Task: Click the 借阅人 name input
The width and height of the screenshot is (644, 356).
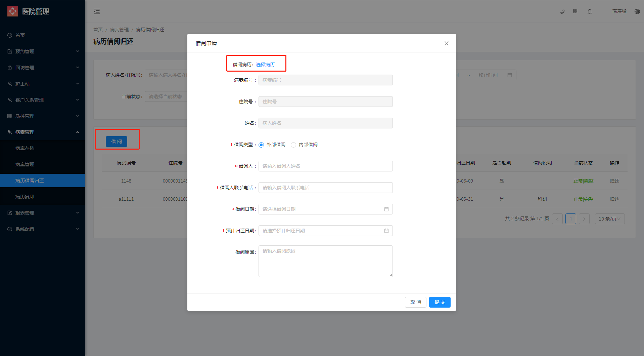Action: click(x=326, y=166)
